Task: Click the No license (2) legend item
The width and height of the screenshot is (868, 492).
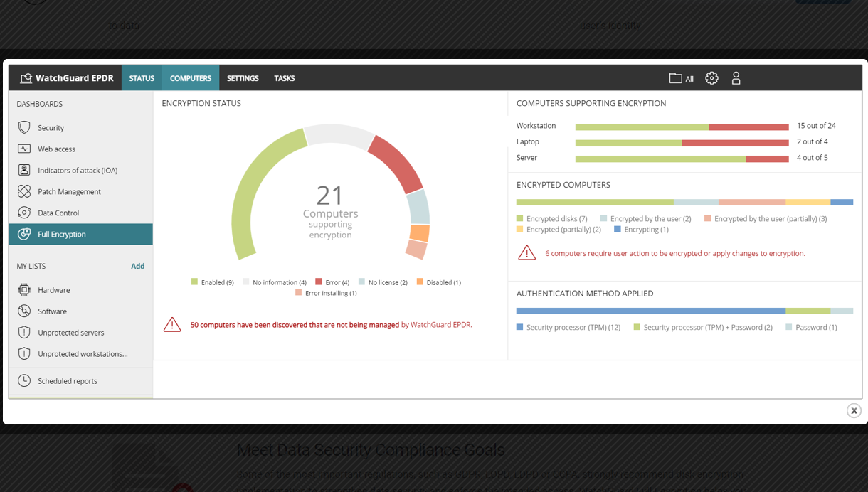Action: pyautogui.click(x=383, y=282)
